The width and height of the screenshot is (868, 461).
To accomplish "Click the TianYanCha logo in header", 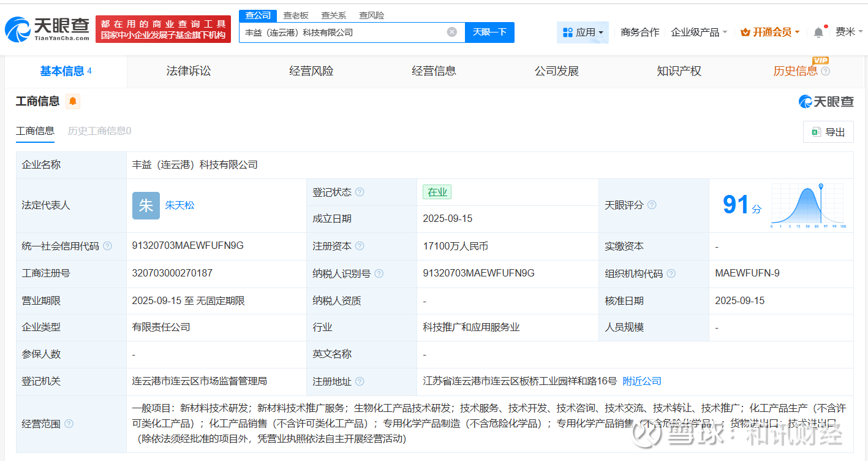I will pyautogui.click(x=47, y=28).
